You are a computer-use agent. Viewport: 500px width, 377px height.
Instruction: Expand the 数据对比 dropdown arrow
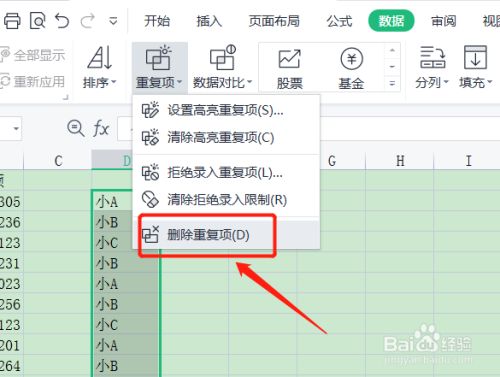click(x=250, y=82)
